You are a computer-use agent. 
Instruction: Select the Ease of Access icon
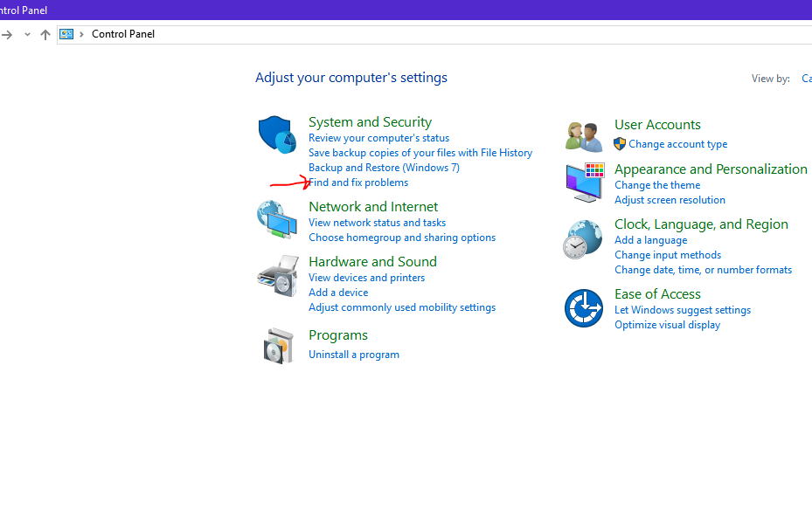click(x=583, y=307)
